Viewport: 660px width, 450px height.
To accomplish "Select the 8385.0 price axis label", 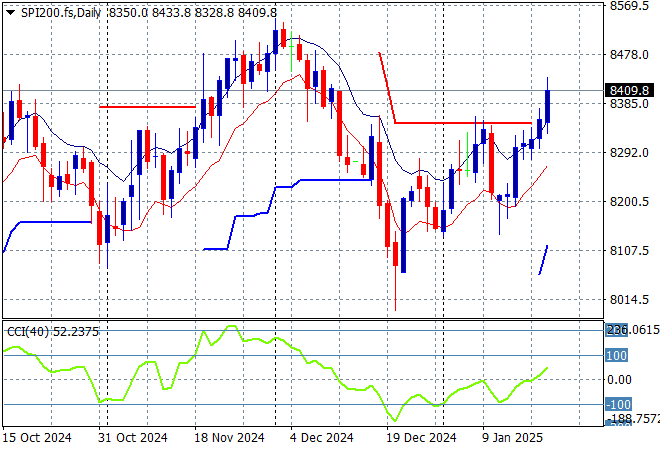I will (629, 104).
